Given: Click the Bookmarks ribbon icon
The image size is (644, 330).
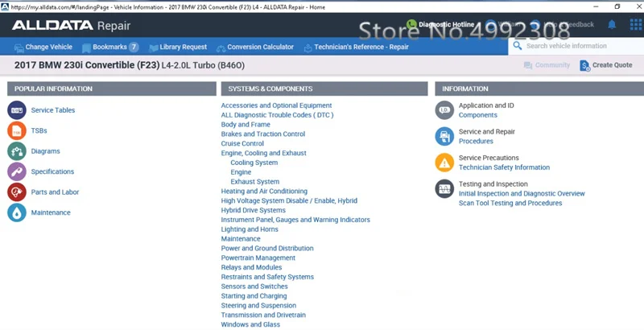Looking at the screenshot, I should pyautogui.click(x=86, y=48).
